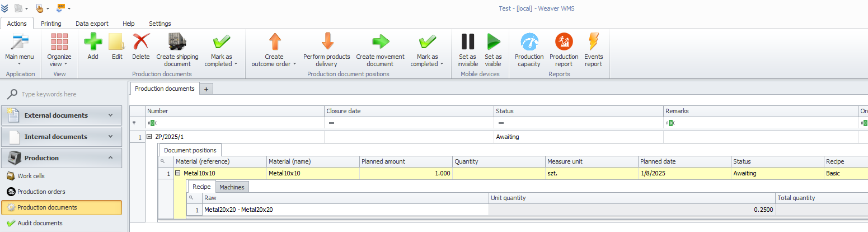The image size is (868, 232).
Task: Sort by the Remarks column header
Action: click(x=761, y=111)
